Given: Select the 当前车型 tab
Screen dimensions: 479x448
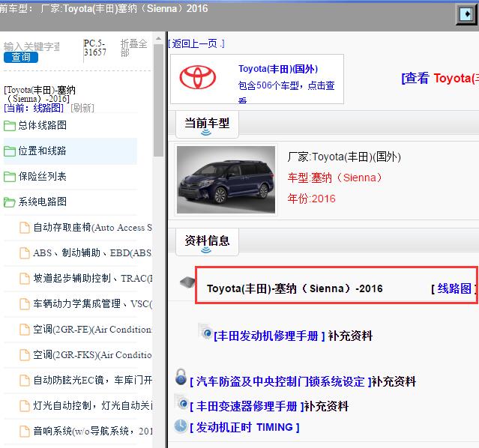Looking at the screenshot, I should tap(207, 124).
